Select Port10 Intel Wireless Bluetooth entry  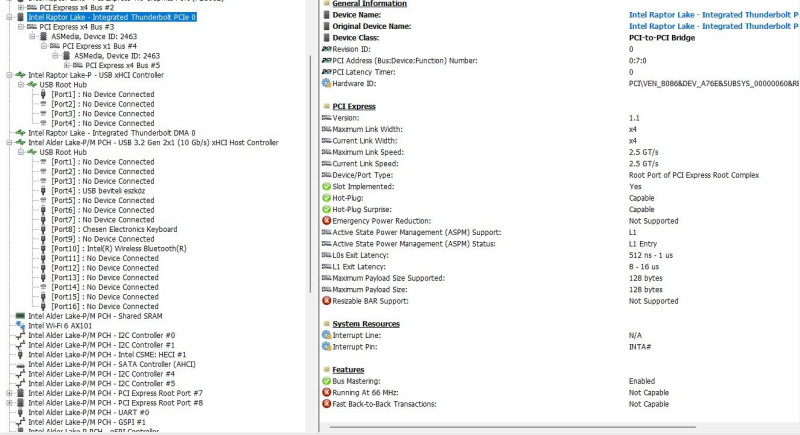[x=119, y=249]
